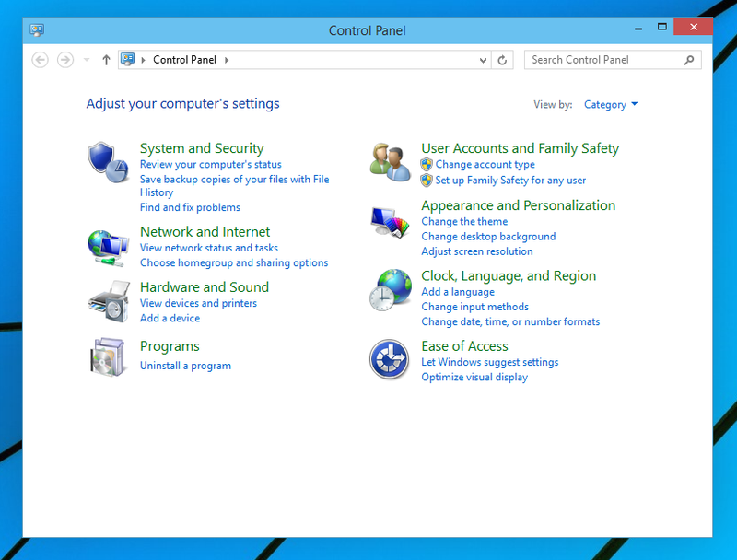Click the Forward navigation arrow
The image size is (737, 560).
(65, 60)
